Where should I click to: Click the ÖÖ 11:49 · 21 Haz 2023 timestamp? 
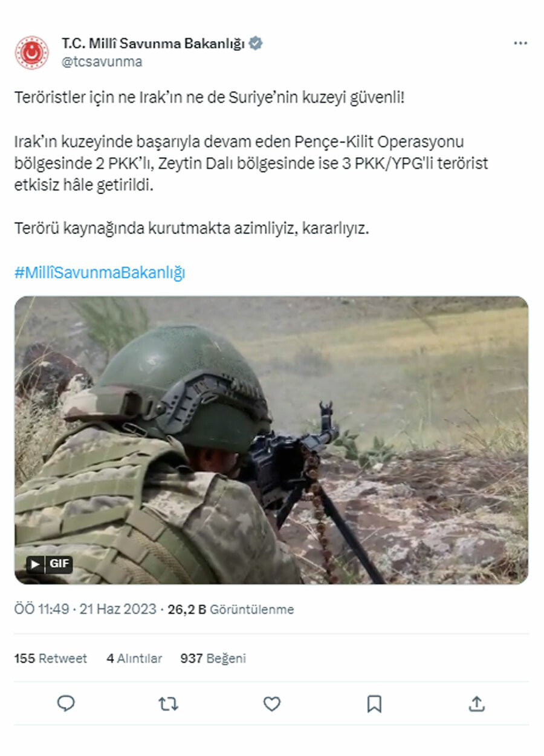(85, 610)
